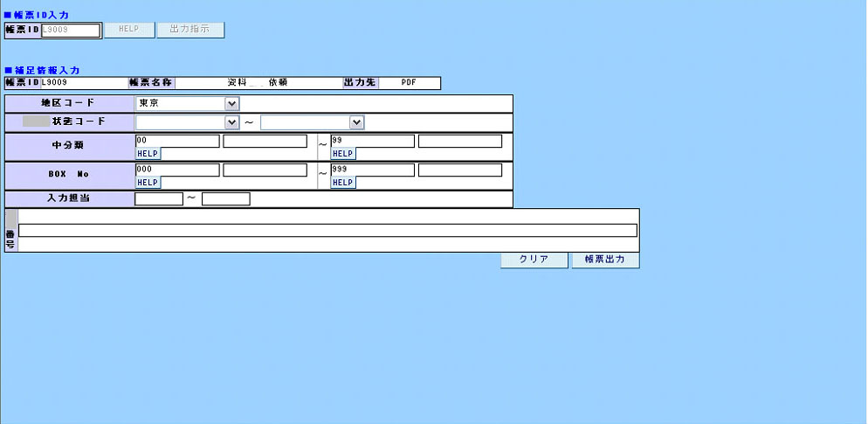Click the second 入力担当 field after the tilde
The image size is (868, 424).
[225, 198]
